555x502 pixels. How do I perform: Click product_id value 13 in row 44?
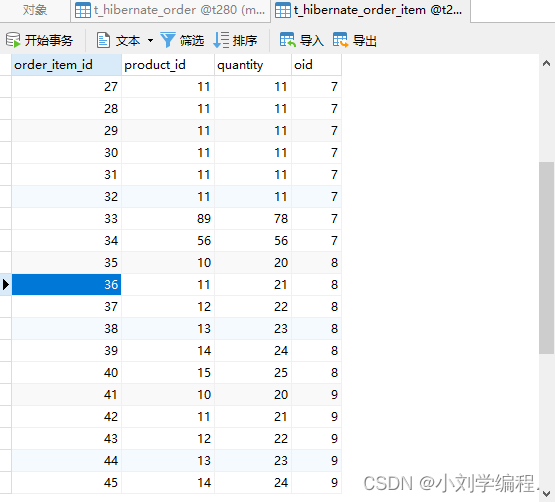point(204,461)
